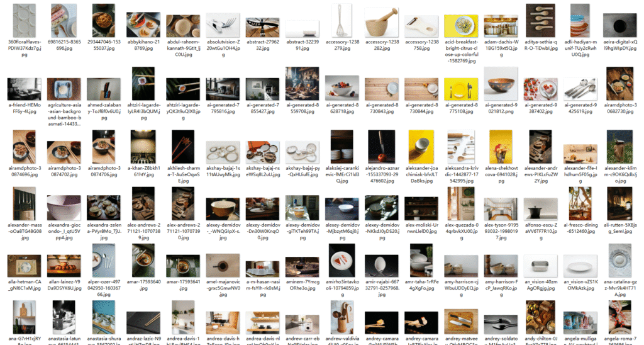Click the file name starting alexander-klimm

[619, 174]
